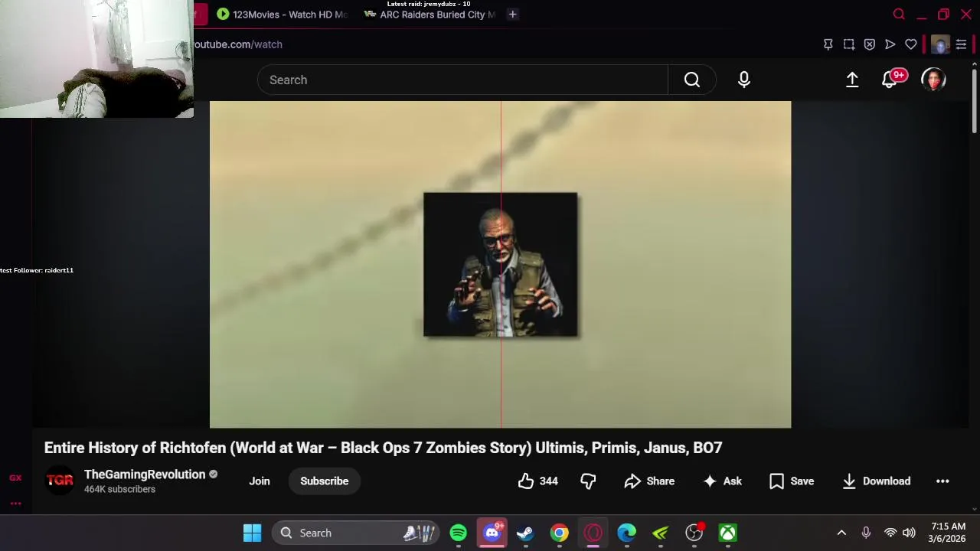Screen dimensions: 980x551
Task: Open OBS Studio from the taskbar
Action: (694, 533)
